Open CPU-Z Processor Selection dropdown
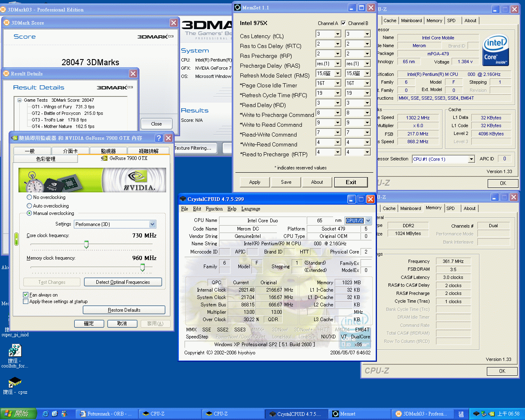Image resolution: width=525 pixels, height=420 pixels. (471, 159)
